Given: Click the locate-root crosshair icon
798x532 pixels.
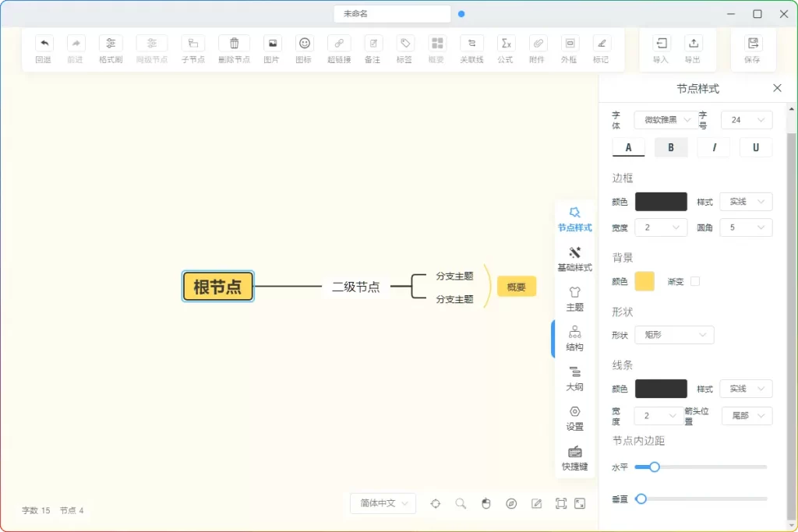Looking at the screenshot, I should (435, 503).
